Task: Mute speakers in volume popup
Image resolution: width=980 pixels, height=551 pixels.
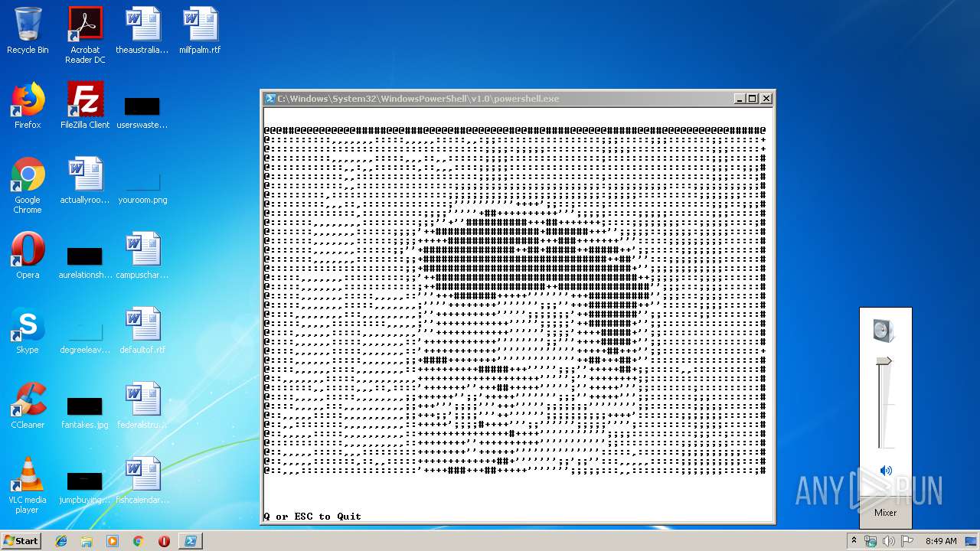Action: click(x=886, y=471)
